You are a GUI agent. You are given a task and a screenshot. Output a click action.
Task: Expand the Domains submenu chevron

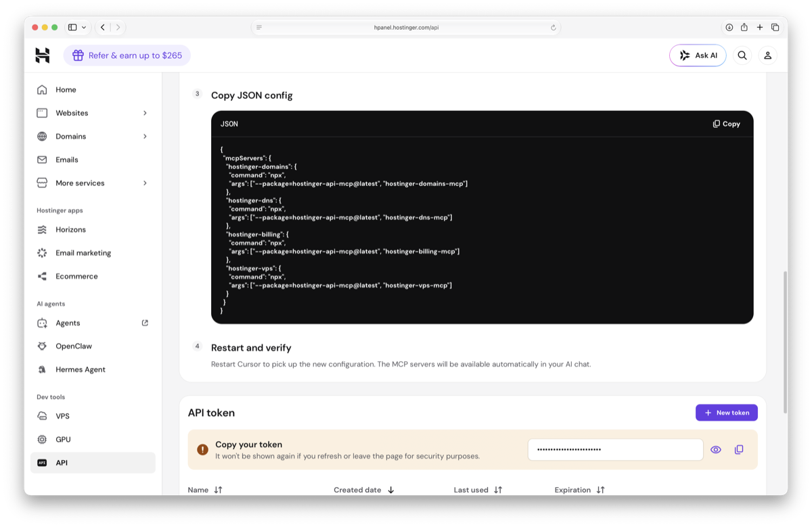point(145,136)
